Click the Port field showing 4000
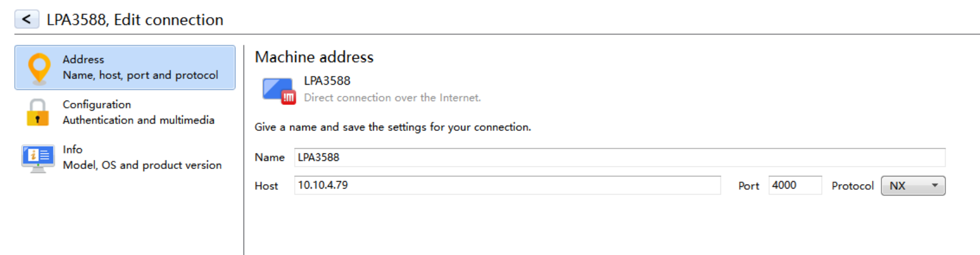 795,185
